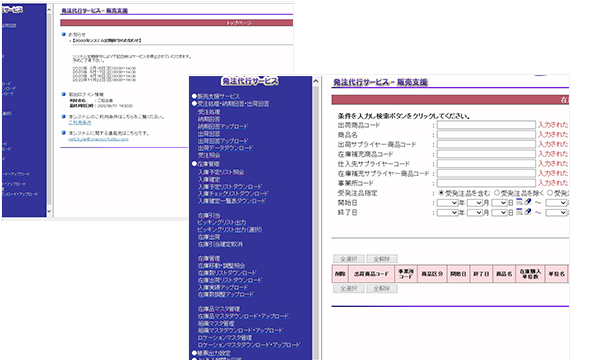Open the 開始日 year dropdown
Image resolution: width=600 pixels, height=360 pixels.
tap(447, 203)
